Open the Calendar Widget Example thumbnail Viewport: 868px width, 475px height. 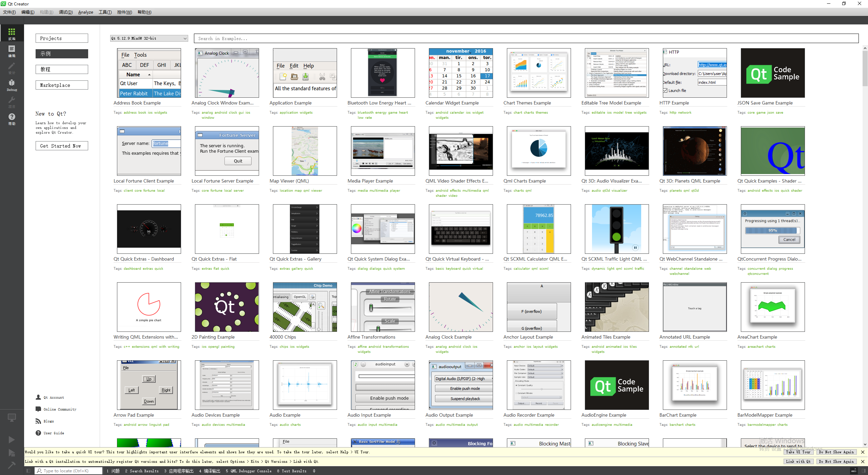click(461, 73)
